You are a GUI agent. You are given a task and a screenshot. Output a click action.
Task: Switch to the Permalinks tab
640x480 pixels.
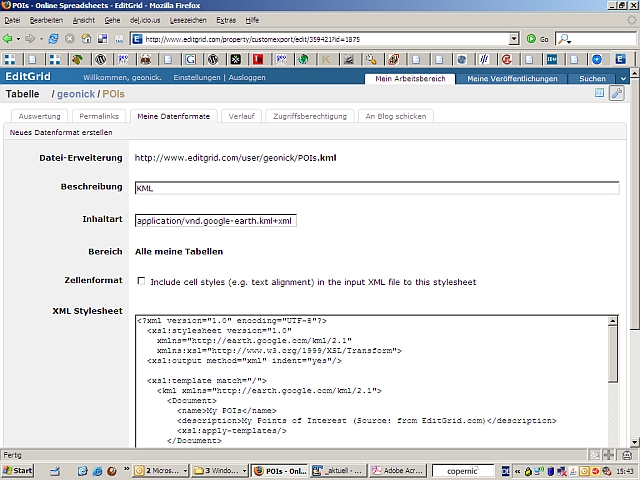coord(99,116)
